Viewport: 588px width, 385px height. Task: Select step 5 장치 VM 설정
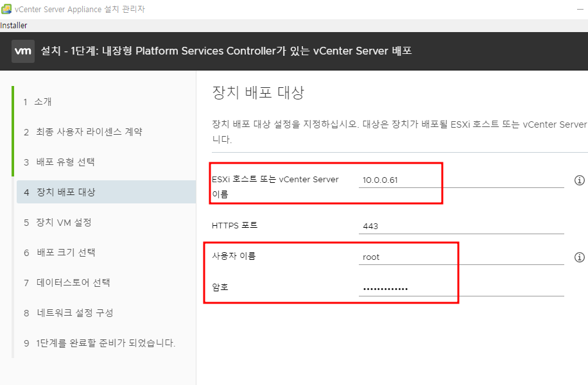[58, 222]
